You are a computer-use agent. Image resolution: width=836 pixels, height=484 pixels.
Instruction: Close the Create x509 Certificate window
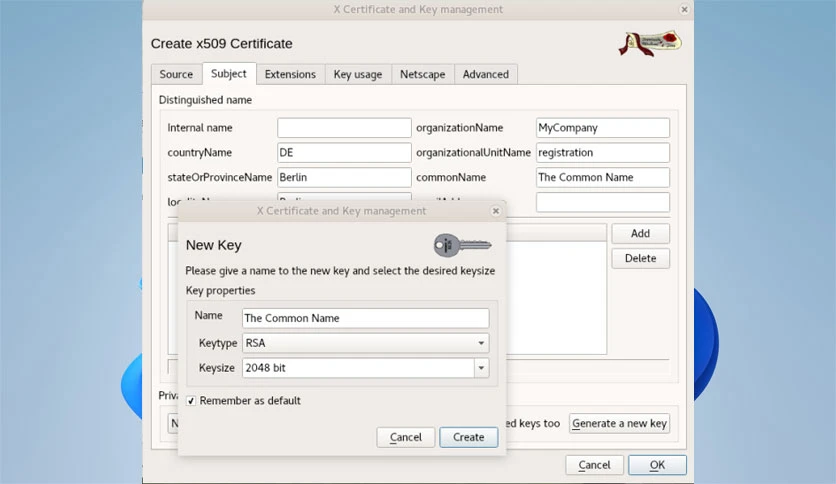684,9
